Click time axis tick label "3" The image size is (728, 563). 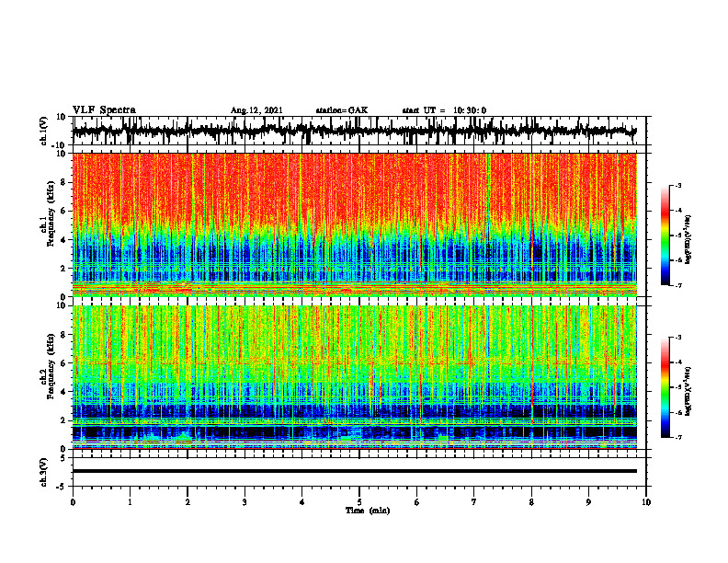pos(245,502)
